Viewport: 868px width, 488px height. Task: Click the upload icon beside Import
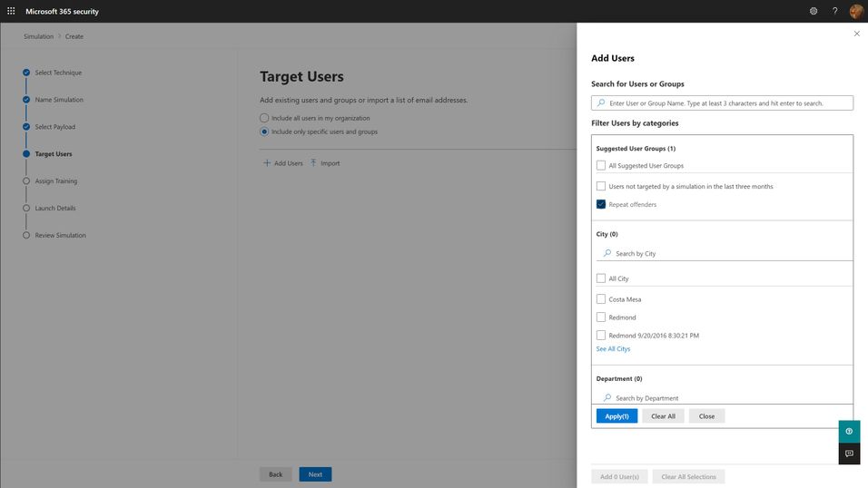coord(313,162)
